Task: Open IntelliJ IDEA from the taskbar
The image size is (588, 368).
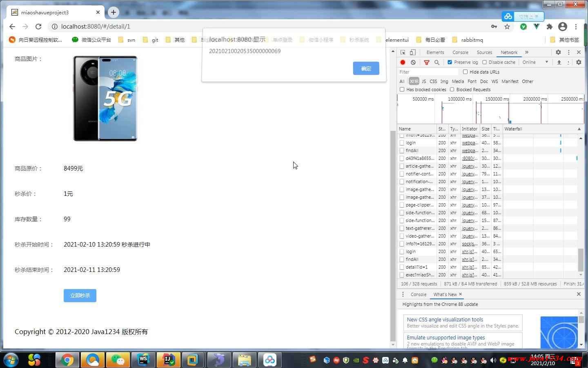Action: click(168, 360)
